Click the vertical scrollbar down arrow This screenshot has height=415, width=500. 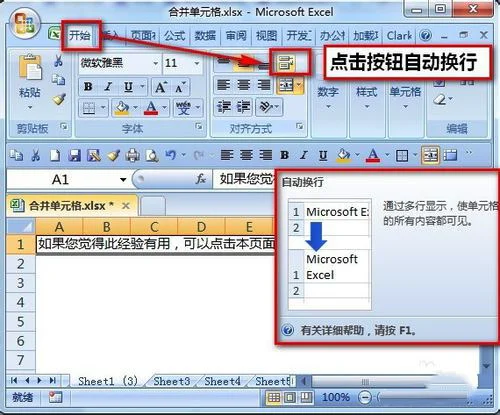tap(486, 366)
